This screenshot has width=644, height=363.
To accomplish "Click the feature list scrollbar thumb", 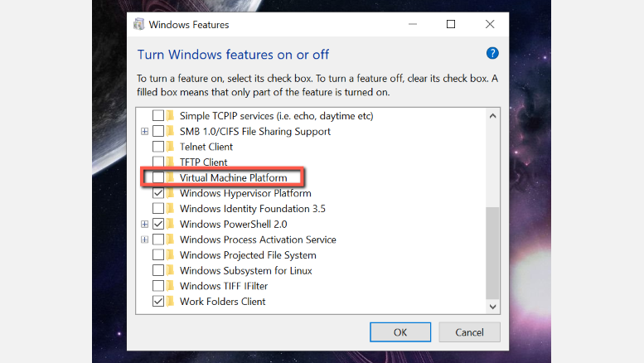I will pyautogui.click(x=493, y=253).
